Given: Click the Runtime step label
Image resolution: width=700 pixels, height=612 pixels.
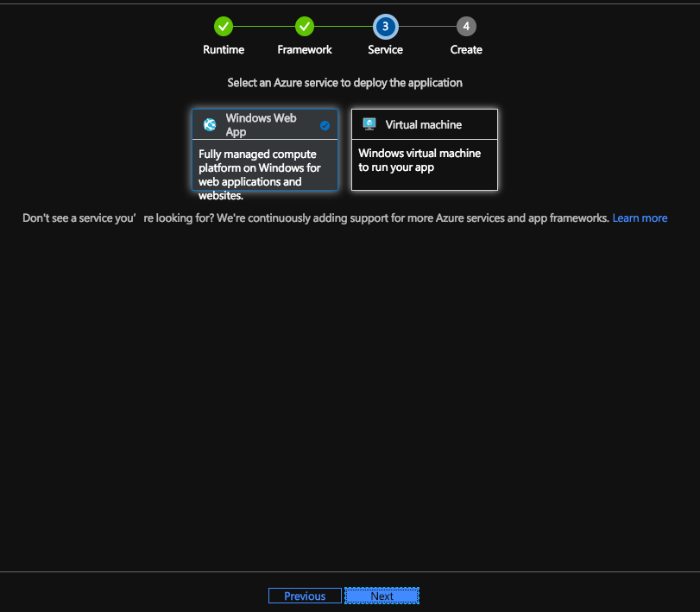Looking at the screenshot, I should 224,49.
